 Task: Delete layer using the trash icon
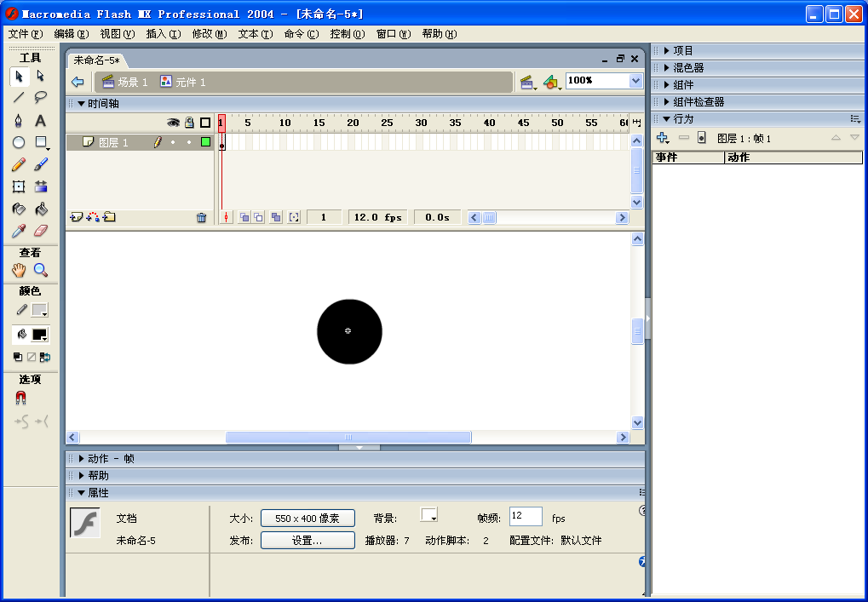pos(201,218)
